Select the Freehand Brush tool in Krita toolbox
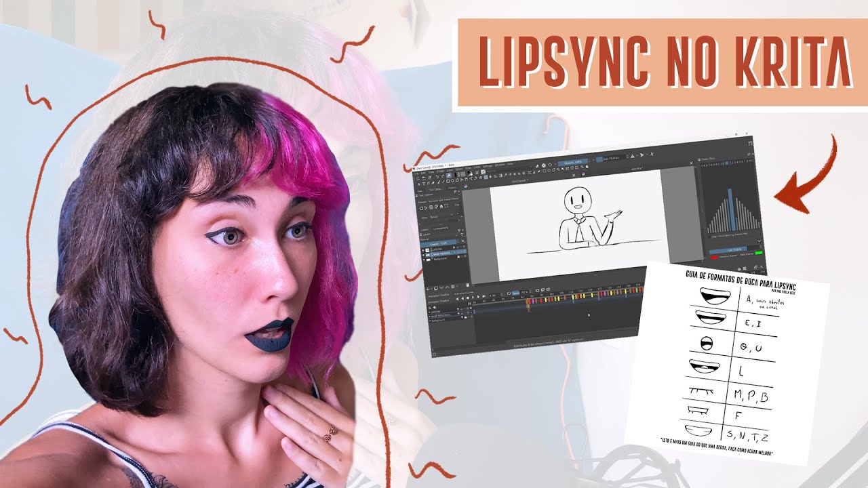 pos(438,182)
